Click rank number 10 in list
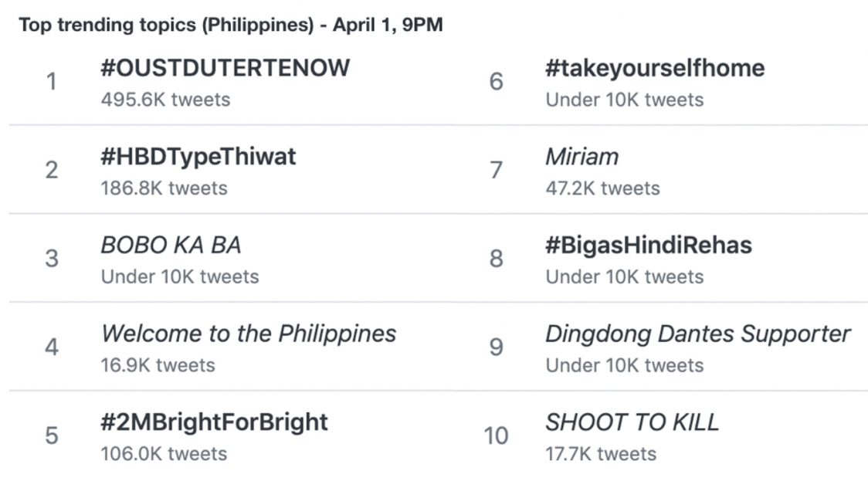 [x=496, y=436]
